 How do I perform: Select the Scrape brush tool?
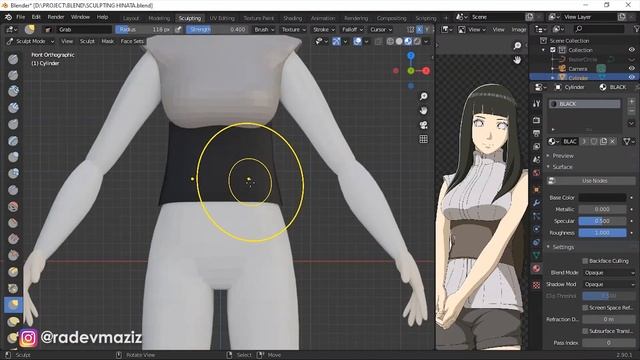tap(13, 256)
